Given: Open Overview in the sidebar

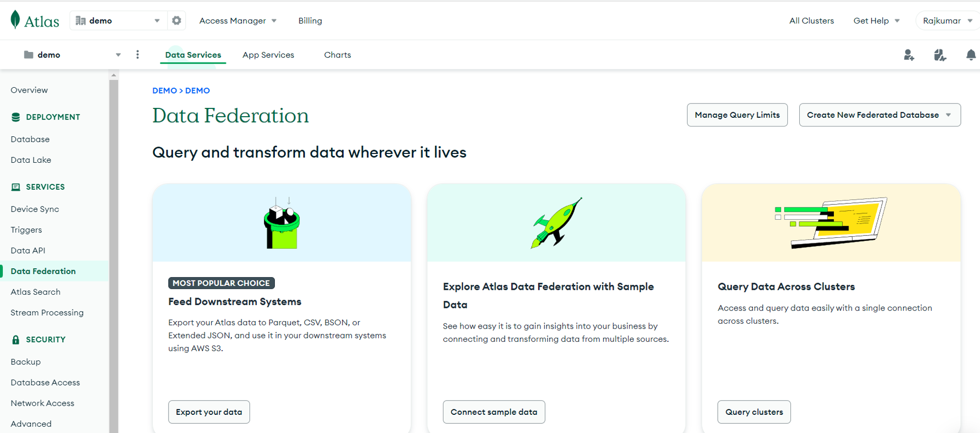Looking at the screenshot, I should point(29,90).
